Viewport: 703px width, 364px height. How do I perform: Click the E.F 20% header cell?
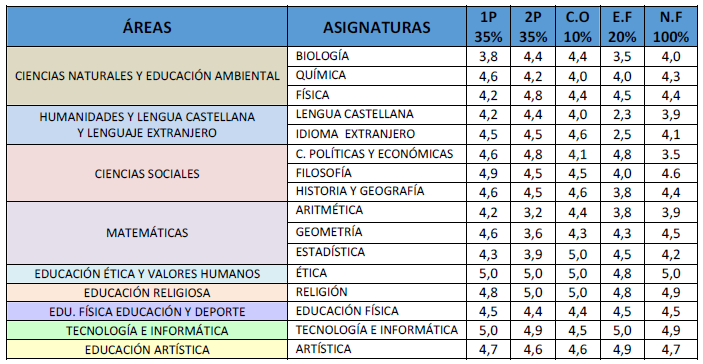[622, 27]
